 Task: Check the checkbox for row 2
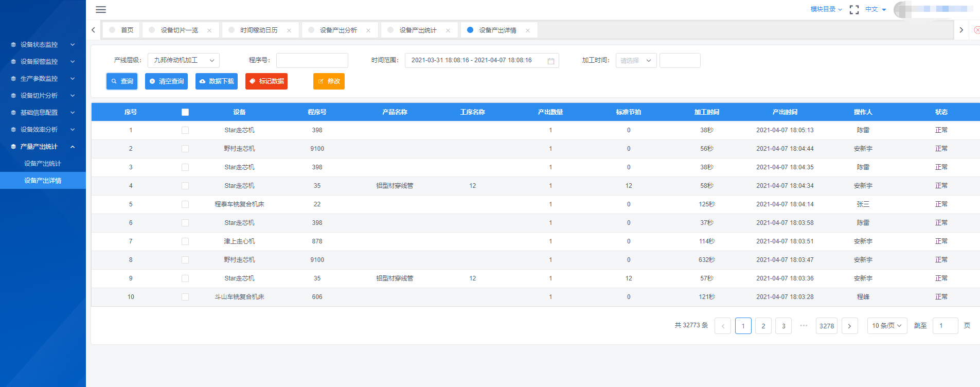tap(185, 149)
